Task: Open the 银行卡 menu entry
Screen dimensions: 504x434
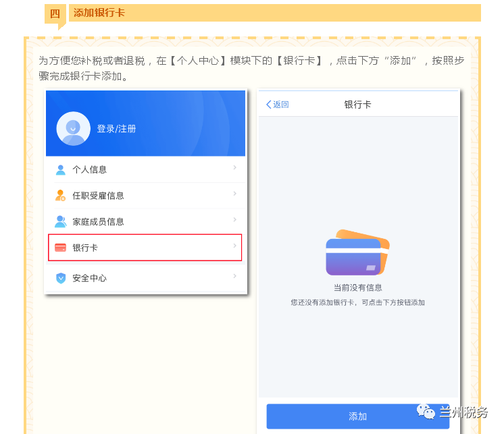Action: [x=145, y=248]
